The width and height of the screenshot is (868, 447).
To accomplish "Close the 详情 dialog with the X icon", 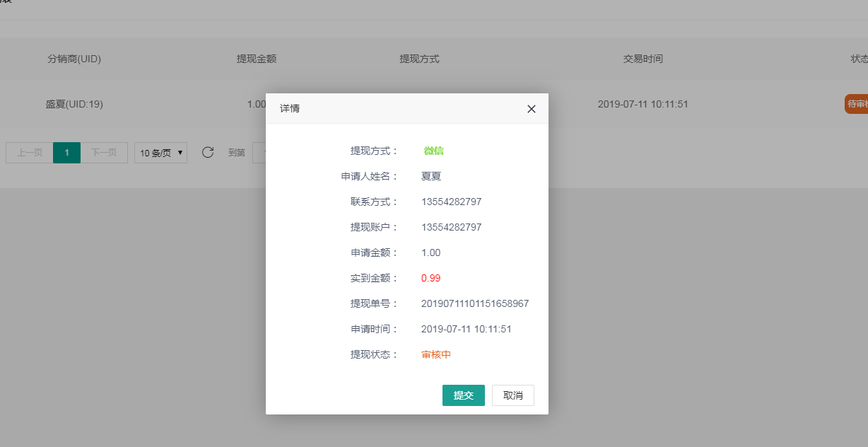I will pyautogui.click(x=532, y=109).
